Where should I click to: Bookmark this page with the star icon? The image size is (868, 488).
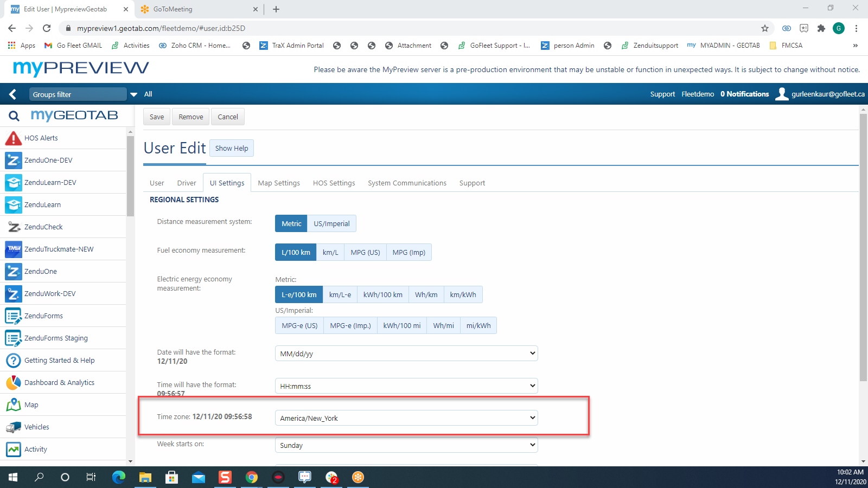(x=765, y=28)
